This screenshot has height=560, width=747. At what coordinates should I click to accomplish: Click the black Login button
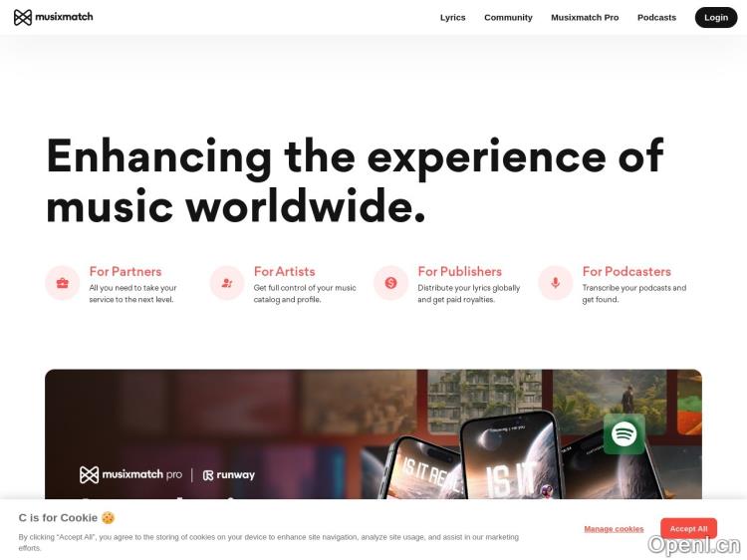click(716, 18)
